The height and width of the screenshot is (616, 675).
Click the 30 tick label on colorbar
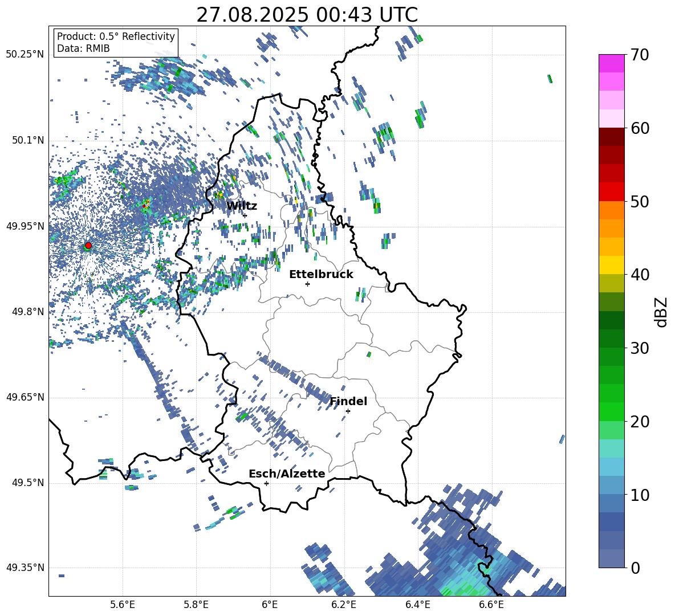pyautogui.click(x=639, y=348)
